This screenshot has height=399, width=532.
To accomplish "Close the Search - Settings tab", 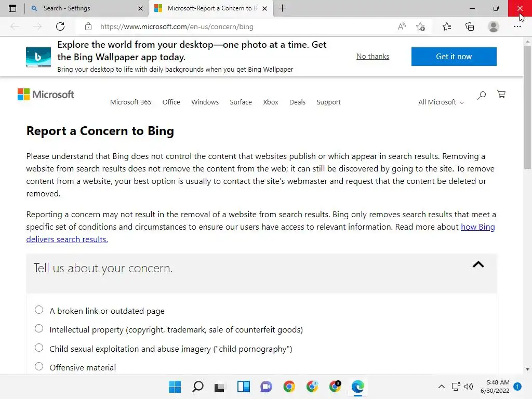I will (140, 8).
